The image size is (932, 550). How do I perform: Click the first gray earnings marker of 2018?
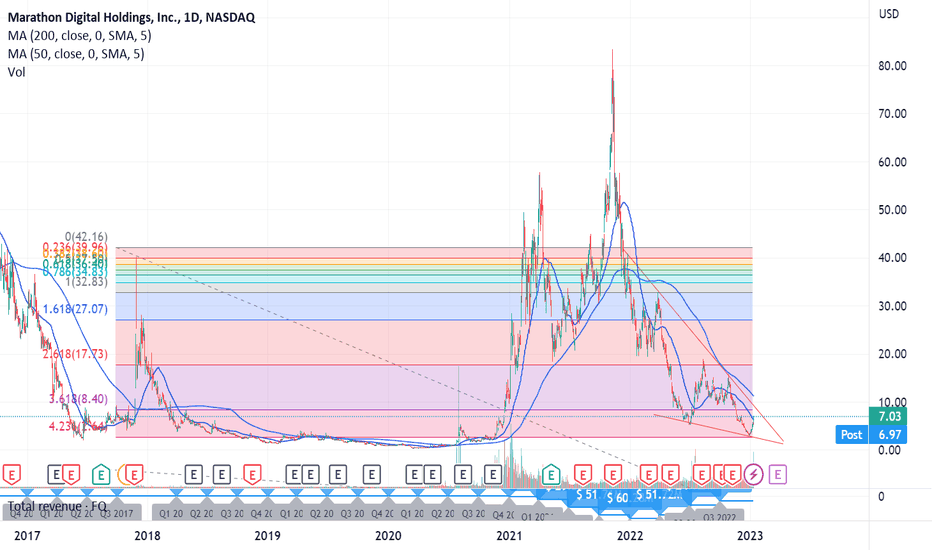[193, 474]
